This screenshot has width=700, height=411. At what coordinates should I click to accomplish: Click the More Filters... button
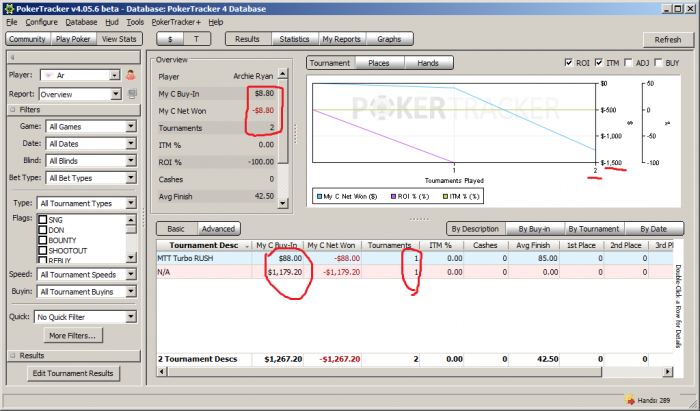point(73,336)
